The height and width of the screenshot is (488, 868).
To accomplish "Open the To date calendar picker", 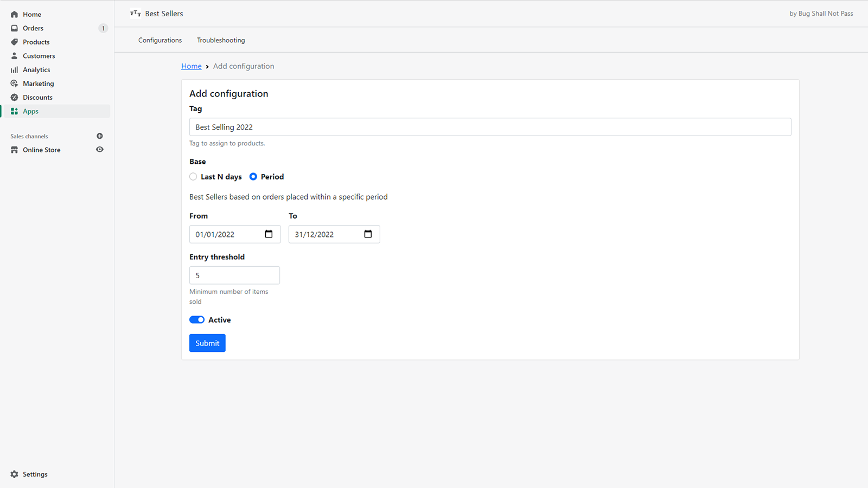I will [368, 234].
